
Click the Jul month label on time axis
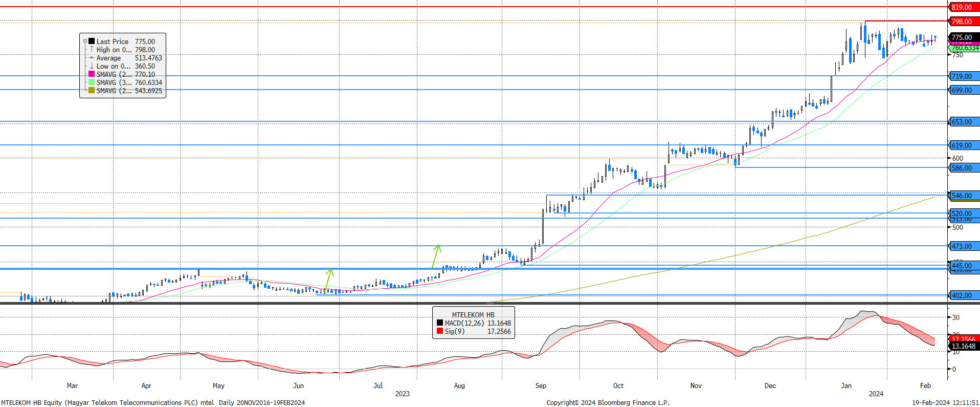[378, 385]
